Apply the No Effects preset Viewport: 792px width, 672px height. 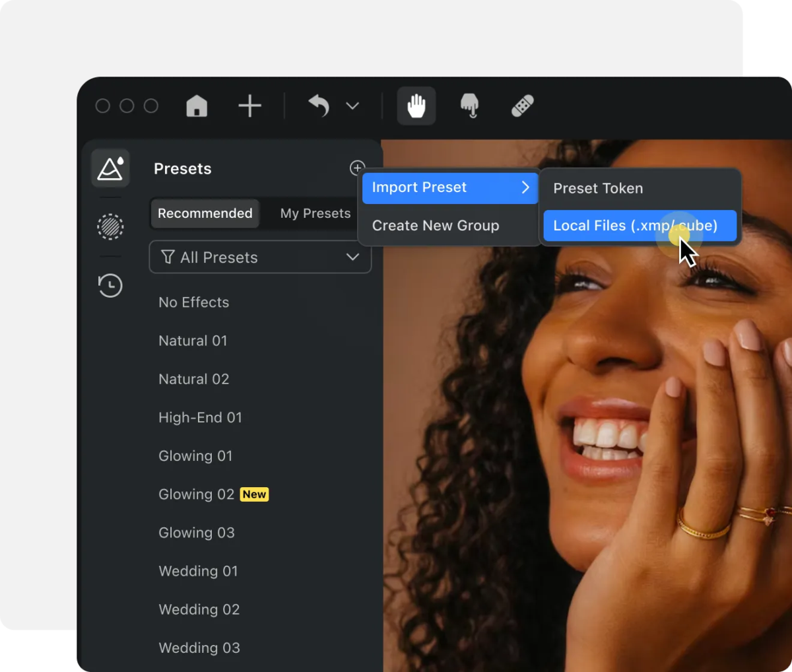(x=194, y=302)
